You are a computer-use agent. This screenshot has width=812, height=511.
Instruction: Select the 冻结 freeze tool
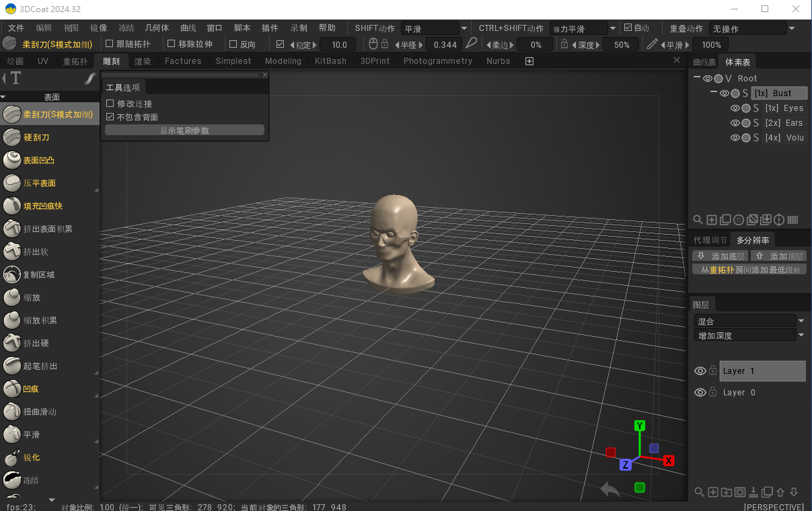(x=50, y=480)
